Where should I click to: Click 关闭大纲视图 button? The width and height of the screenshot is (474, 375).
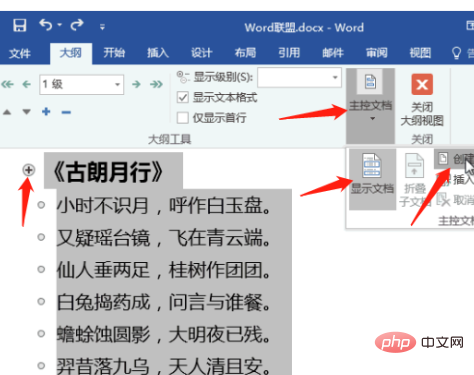422,100
